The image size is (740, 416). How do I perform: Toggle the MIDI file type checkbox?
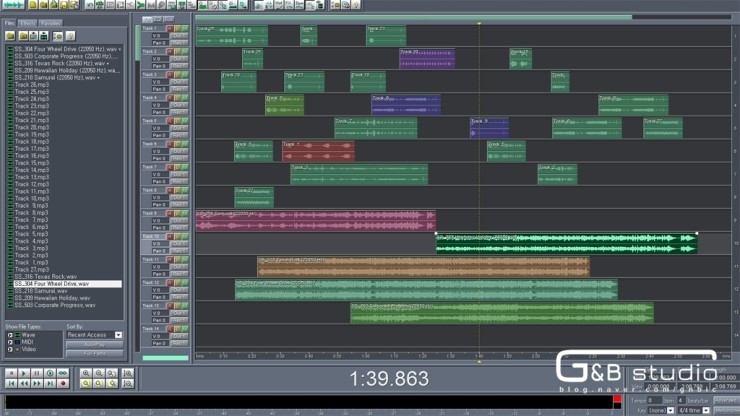coord(11,342)
